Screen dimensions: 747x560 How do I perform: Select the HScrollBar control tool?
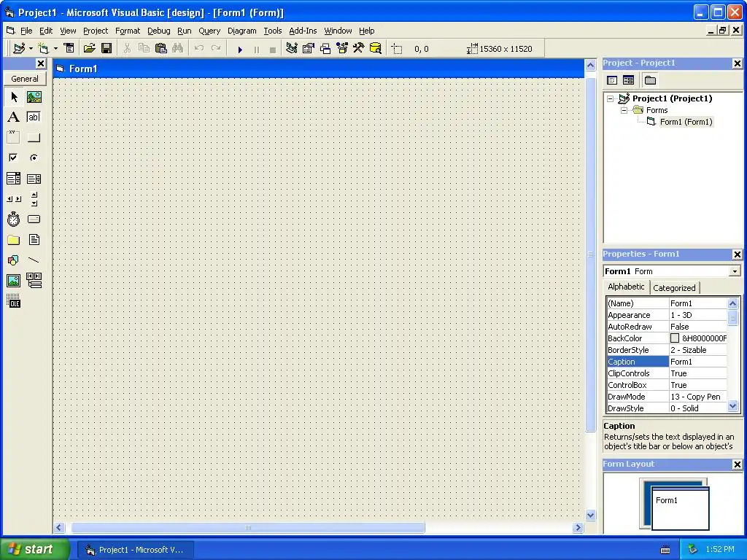pos(14,199)
